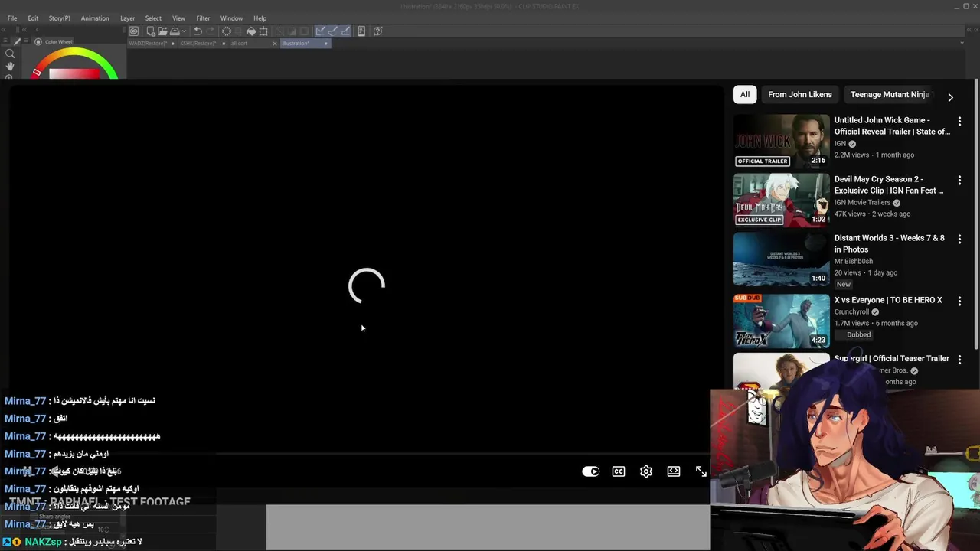980x551 pixels.
Task: Open Clip Studio Paint support help icon
Action: pyautogui.click(x=377, y=31)
